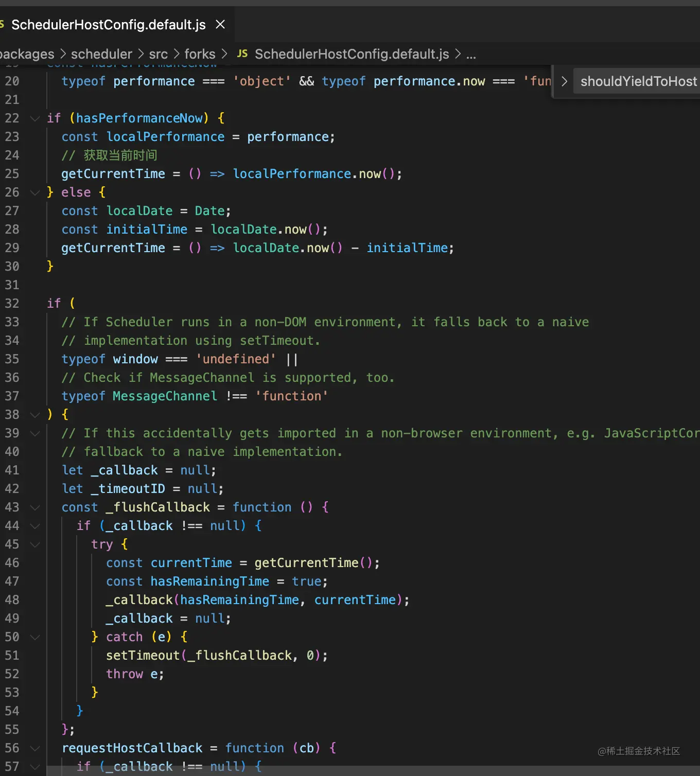Click the JS file icon in the breadcrumb
The height and width of the screenshot is (776, 700).
[x=242, y=54]
